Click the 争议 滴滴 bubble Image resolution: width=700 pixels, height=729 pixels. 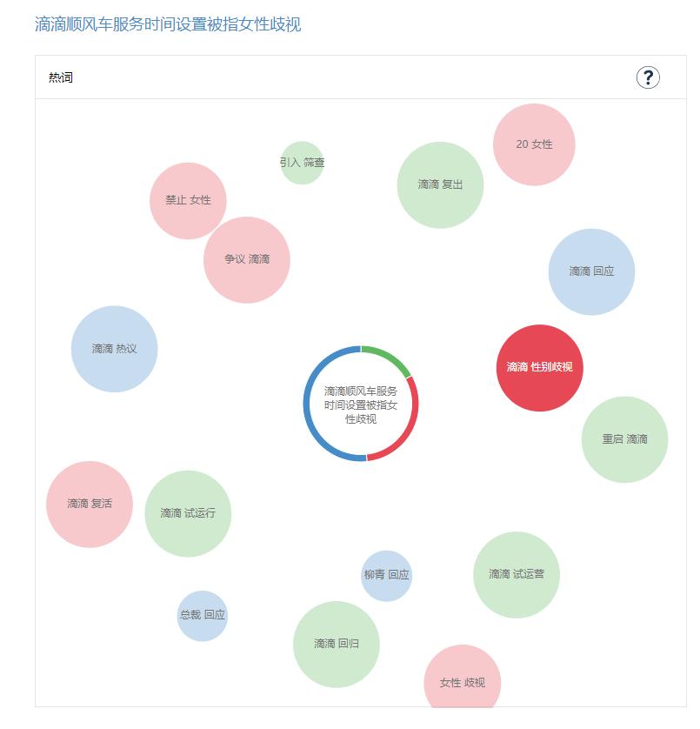click(247, 259)
